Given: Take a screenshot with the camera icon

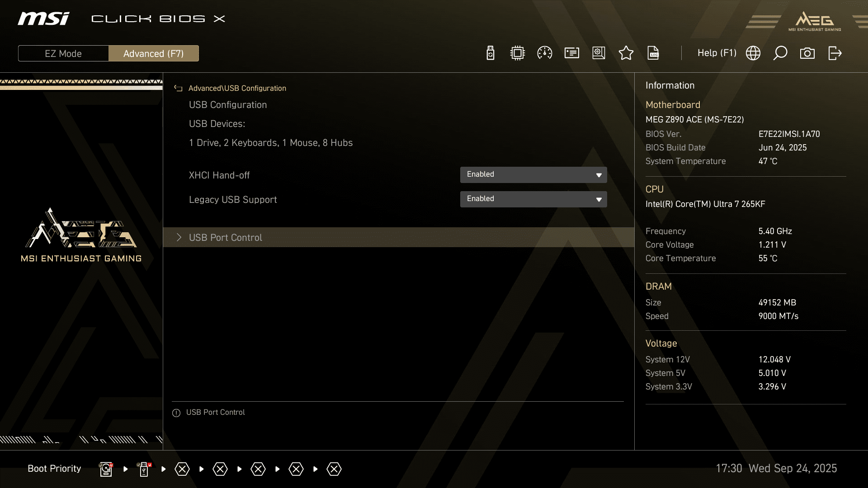Looking at the screenshot, I should [x=807, y=53].
